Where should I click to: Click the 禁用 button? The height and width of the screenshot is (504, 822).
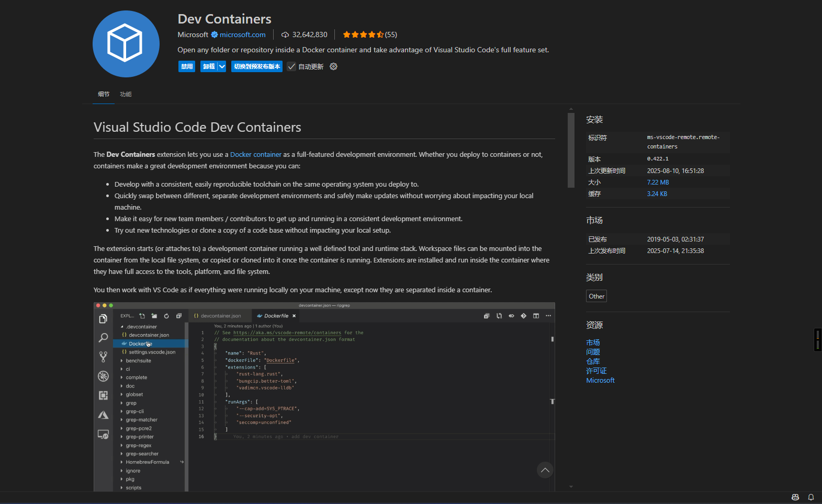pyautogui.click(x=187, y=66)
